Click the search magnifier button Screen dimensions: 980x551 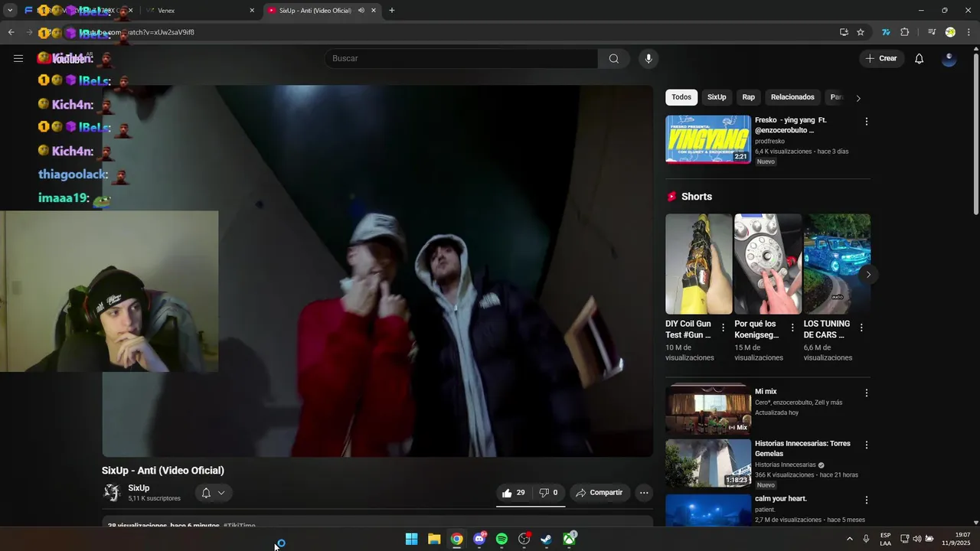613,58
